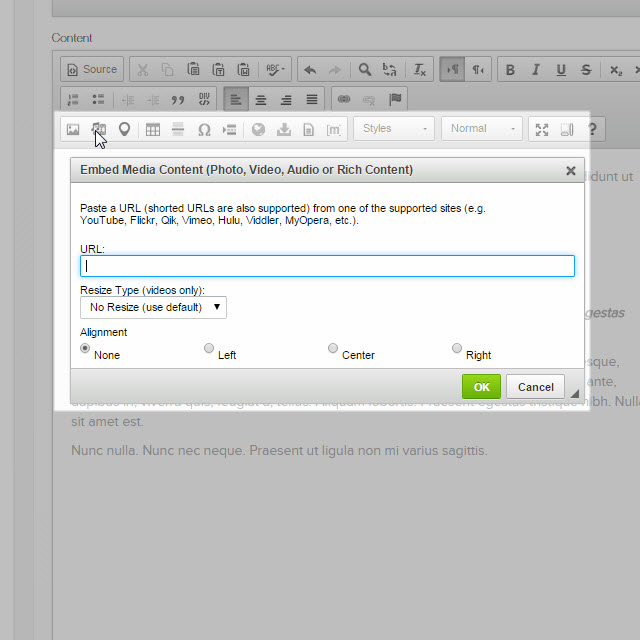Click the Replace icon

(x=390, y=69)
